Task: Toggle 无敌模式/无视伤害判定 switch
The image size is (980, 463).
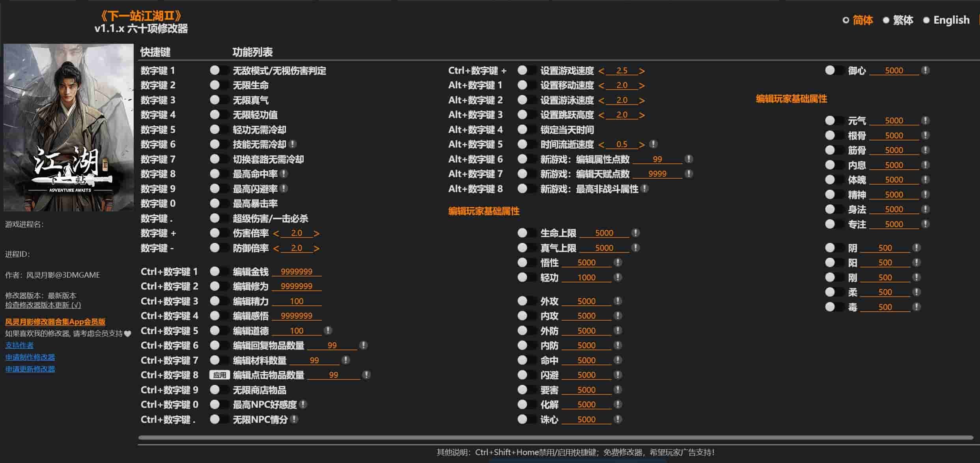Action: 219,71
